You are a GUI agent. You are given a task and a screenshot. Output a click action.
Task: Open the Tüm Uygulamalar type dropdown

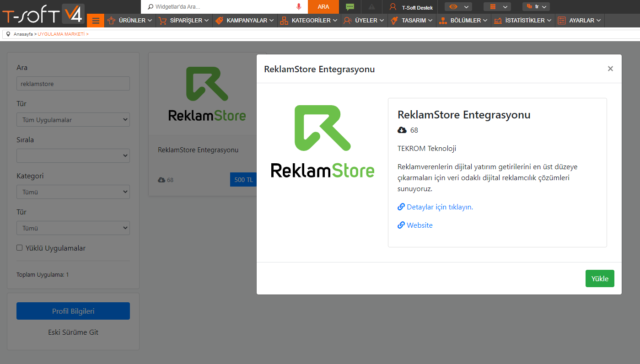[x=73, y=120]
